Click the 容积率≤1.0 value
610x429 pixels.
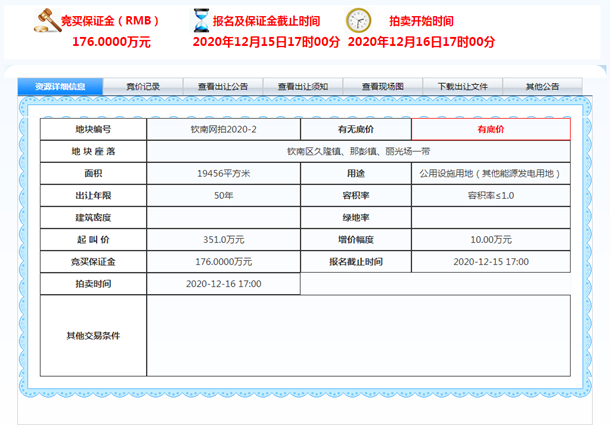(x=491, y=196)
